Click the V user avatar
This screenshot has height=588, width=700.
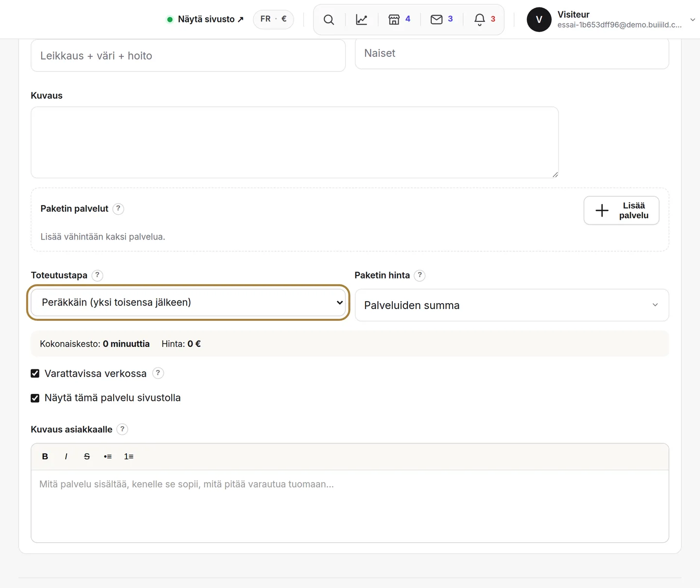pos(539,19)
